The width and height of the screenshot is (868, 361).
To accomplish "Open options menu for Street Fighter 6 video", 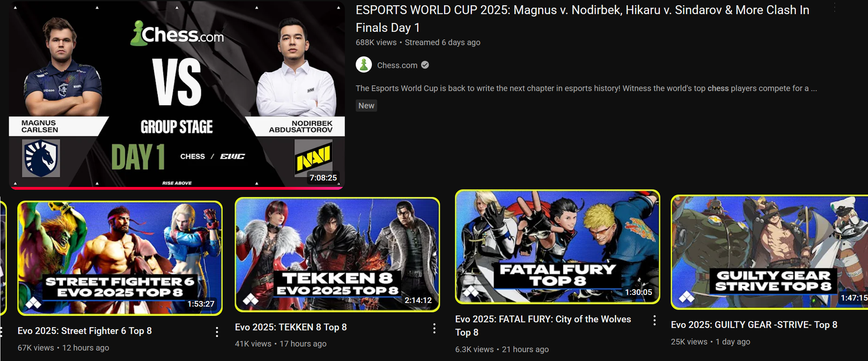I will coord(217,332).
